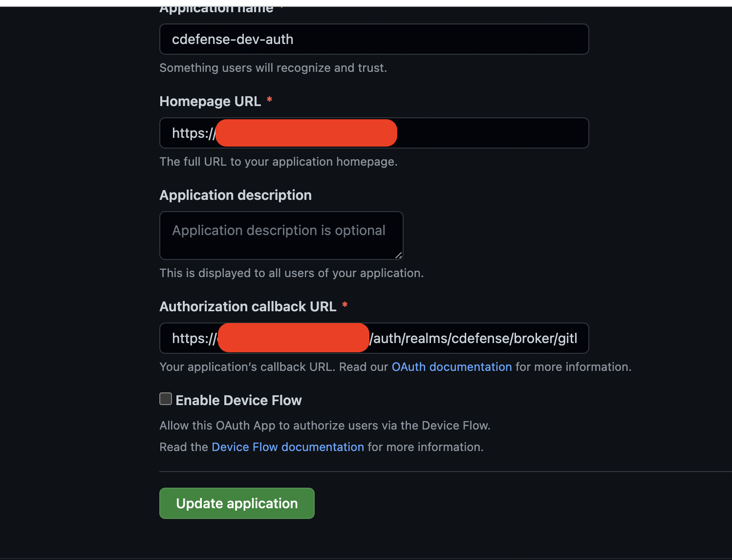Screen dimensions: 732x560
Task: Click the "This is displayed to all users" hint
Action: click(x=291, y=273)
